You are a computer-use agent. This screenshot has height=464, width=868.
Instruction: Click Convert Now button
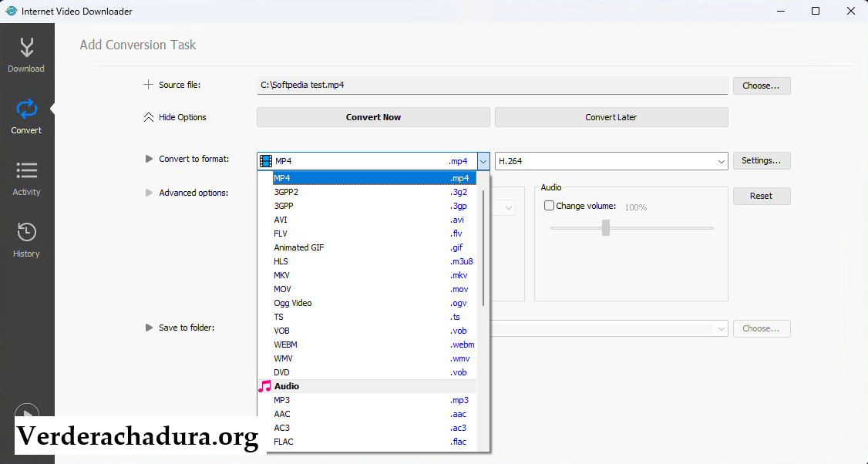click(x=373, y=117)
